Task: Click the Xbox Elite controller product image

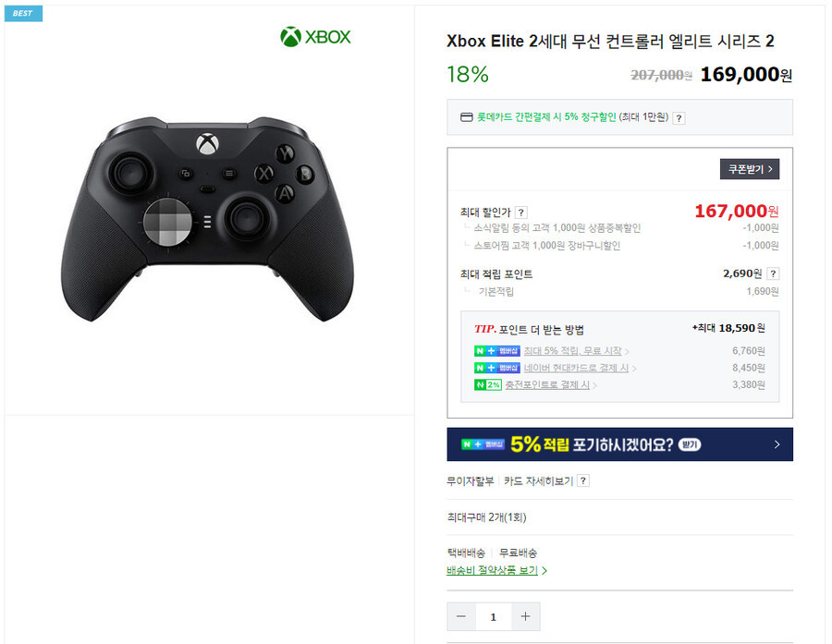Action: point(207,219)
